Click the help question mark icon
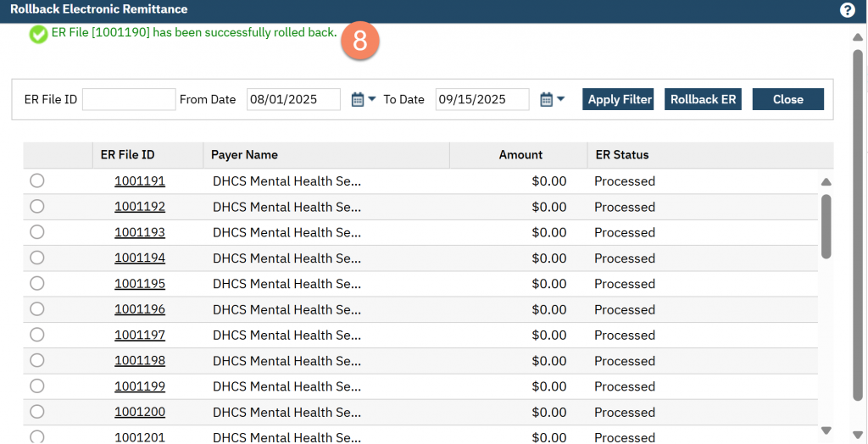Screen dimensions: 868x444 847,10
